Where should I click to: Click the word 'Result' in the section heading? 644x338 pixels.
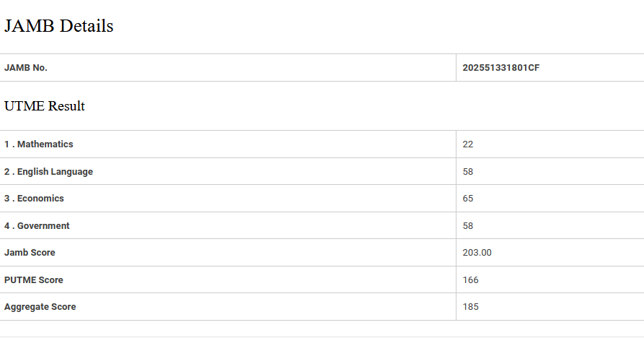(66, 106)
